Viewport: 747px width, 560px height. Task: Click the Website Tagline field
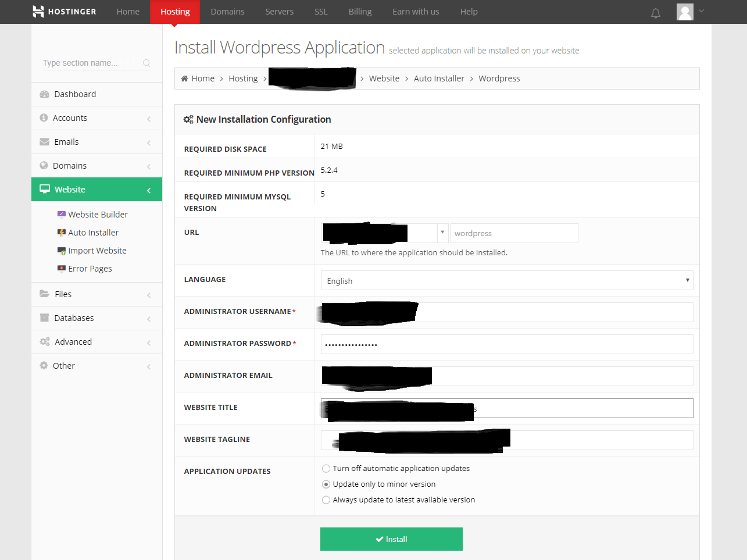(507, 440)
